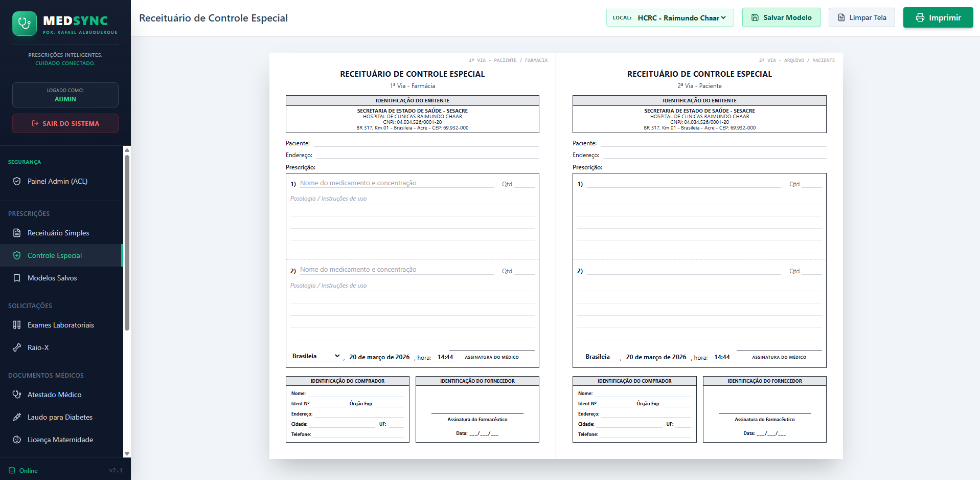Click the baby icon for Licença Maternidade
980x480 pixels.
click(17, 440)
